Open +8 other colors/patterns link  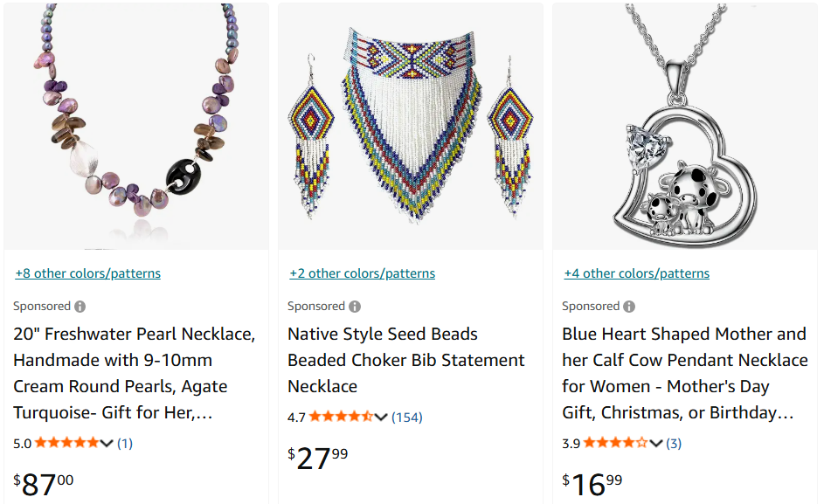tap(88, 273)
